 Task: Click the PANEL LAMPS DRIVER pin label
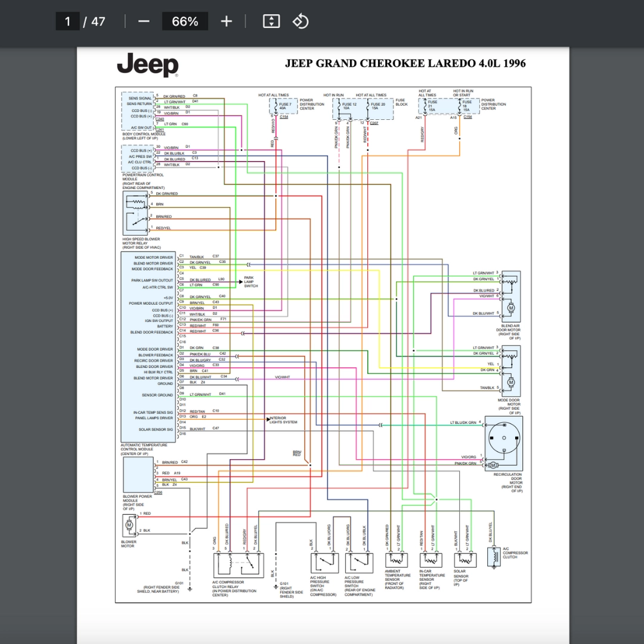point(154,417)
